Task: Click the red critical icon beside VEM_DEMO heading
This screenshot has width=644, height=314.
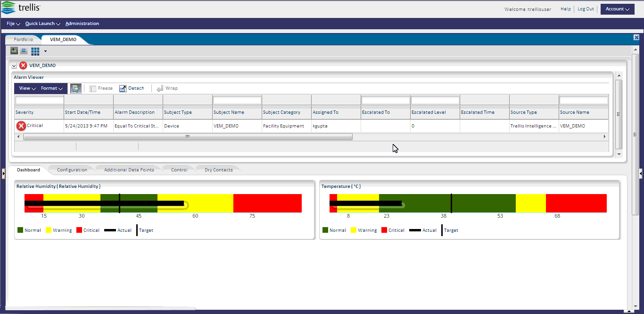Action: tap(23, 66)
